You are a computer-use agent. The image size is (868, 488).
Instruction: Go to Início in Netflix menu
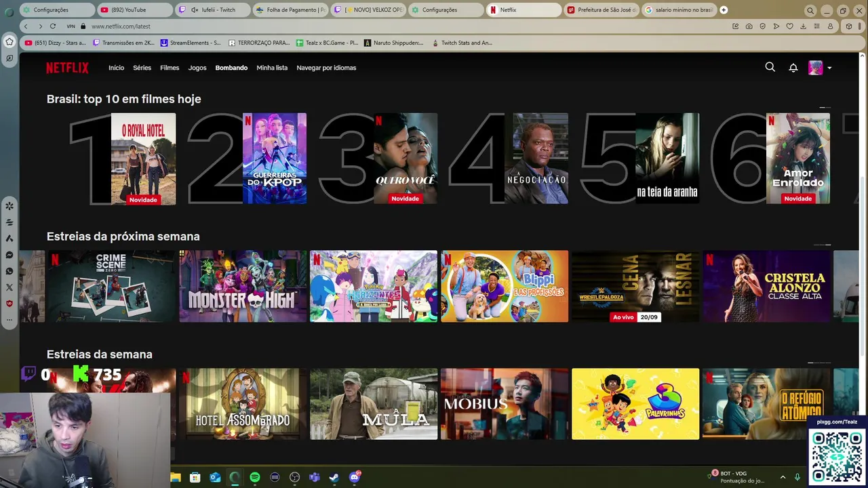coord(116,68)
